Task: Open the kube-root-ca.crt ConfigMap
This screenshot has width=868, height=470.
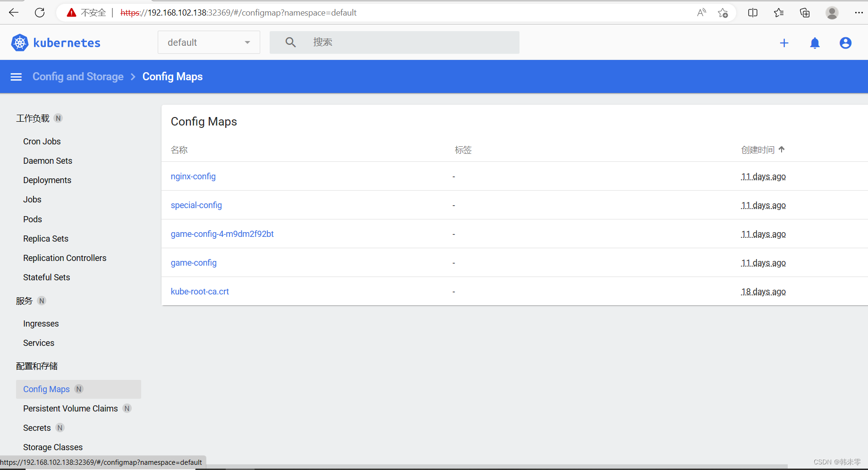Action: (200, 291)
